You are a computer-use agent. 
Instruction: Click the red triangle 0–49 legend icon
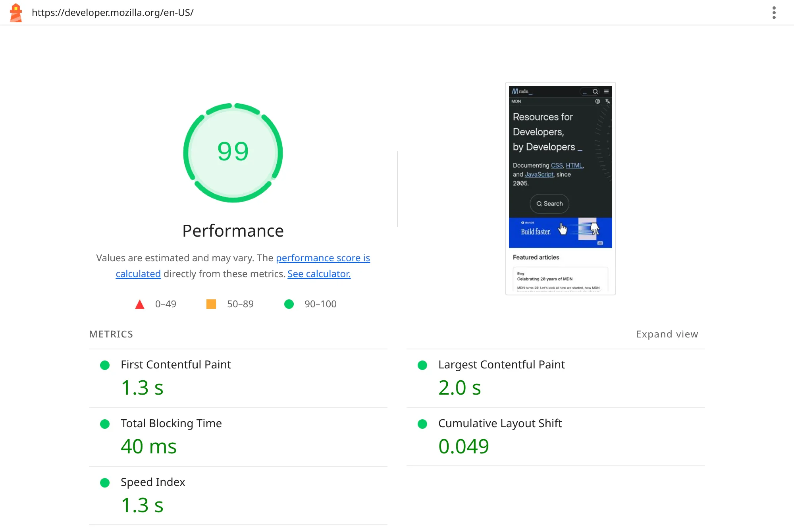coord(140,305)
